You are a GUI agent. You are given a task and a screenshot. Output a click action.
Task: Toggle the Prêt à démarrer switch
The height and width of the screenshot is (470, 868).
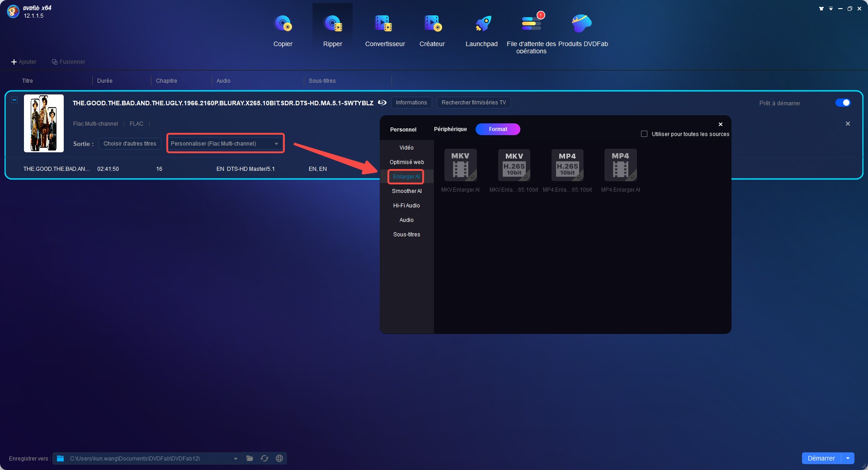click(x=843, y=103)
